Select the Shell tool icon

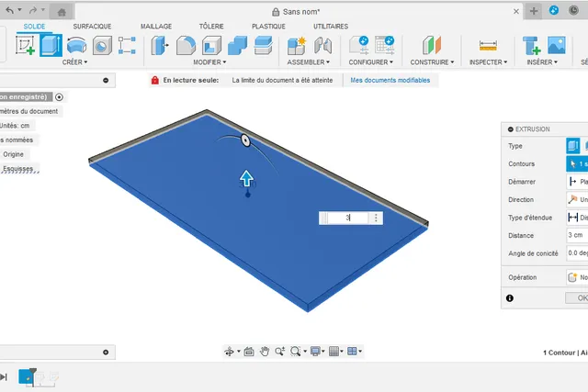point(211,45)
